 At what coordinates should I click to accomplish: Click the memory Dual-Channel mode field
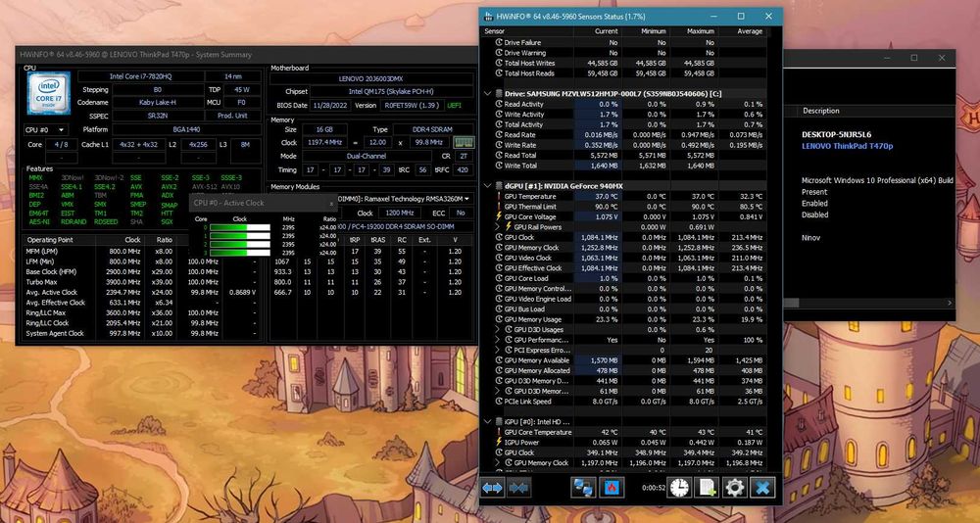tap(366, 156)
